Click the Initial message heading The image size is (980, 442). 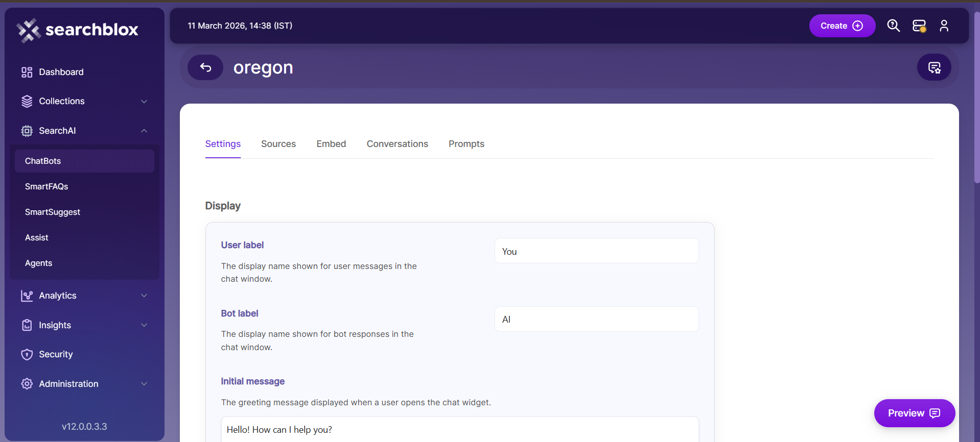tap(253, 381)
